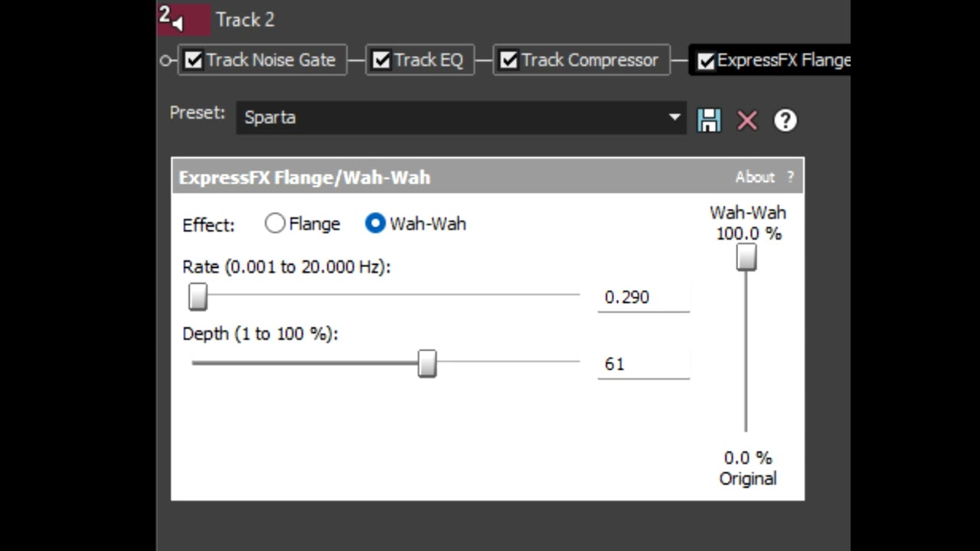Expand the Preset dropdown arrow
Image resolution: width=980 pixels, height=551 pixels.
(x=674, y=117)
